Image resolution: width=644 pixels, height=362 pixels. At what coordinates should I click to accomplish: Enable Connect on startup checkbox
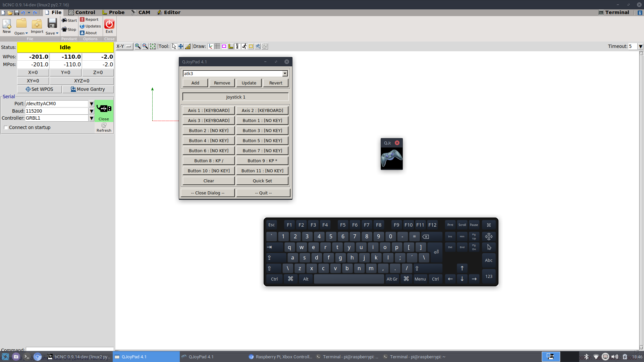point(6,127)
